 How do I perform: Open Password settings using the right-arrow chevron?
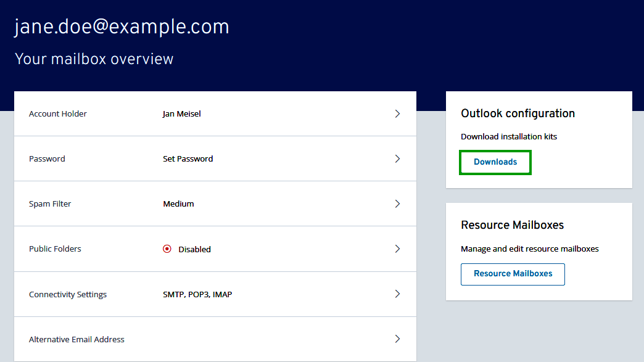pyautogui.click(x=398, y=158)
